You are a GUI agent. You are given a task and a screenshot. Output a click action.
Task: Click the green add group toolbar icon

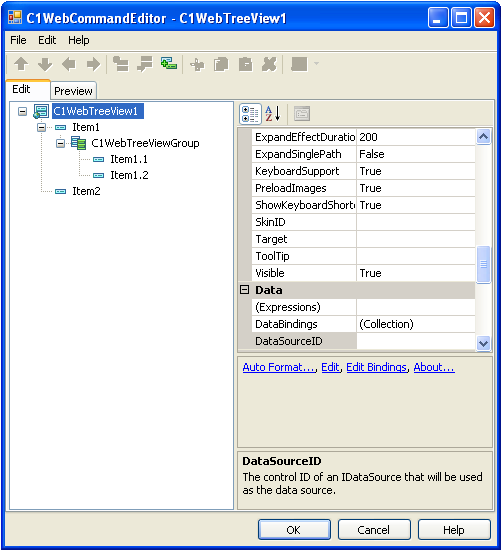tap(169, 64)
